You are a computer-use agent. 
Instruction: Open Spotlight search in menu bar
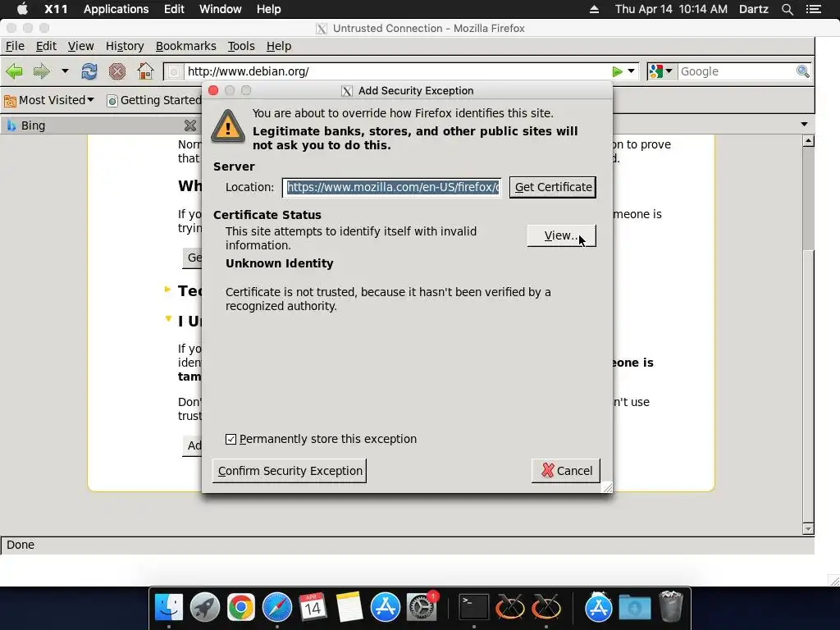coord(787,9)
